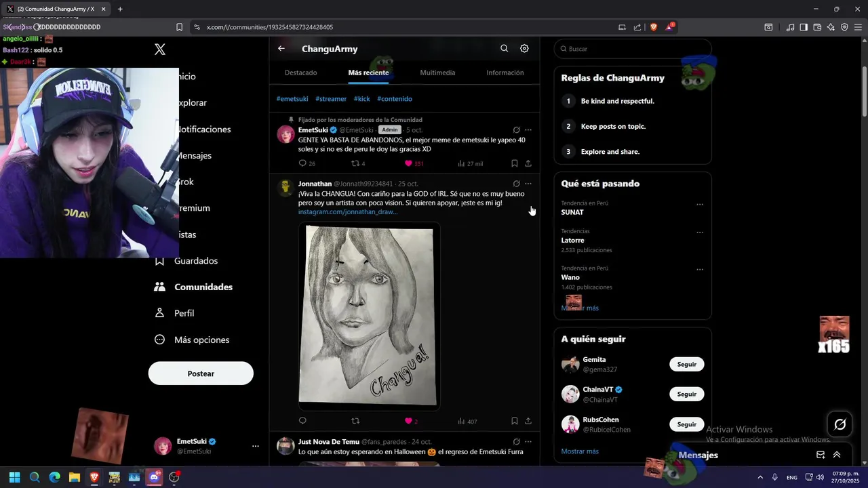Open more options for Latorre trend
This screenshot has width=868, height=488.
pos(700,232)
